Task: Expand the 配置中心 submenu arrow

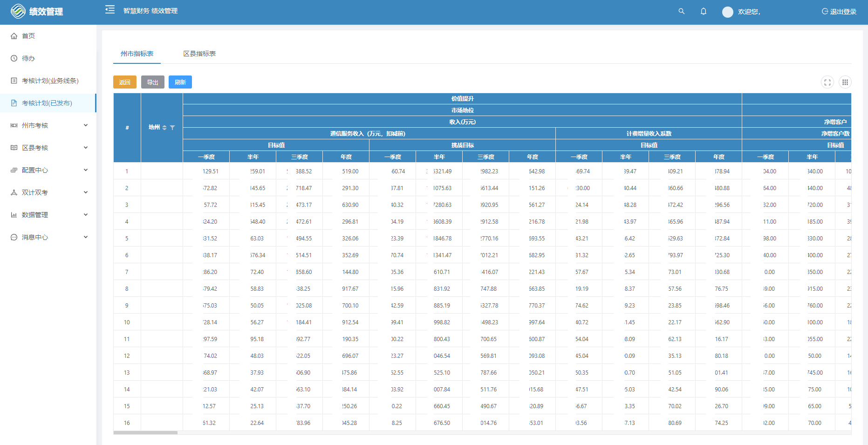Action: 86,170
